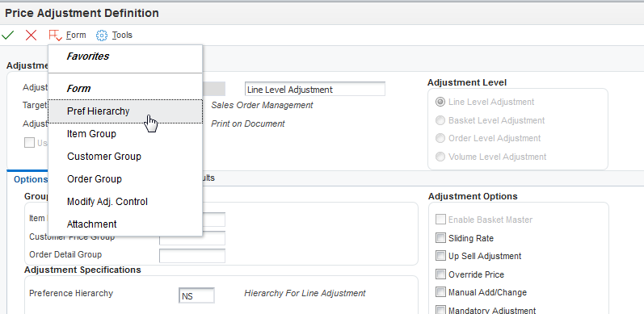The image size is (644, 314).
Task: Select Basket Level Adjustment radio button
Action: (440, 120)
